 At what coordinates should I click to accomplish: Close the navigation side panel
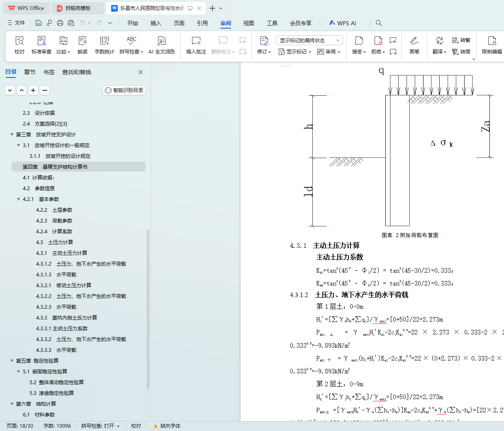pos(141,72)
